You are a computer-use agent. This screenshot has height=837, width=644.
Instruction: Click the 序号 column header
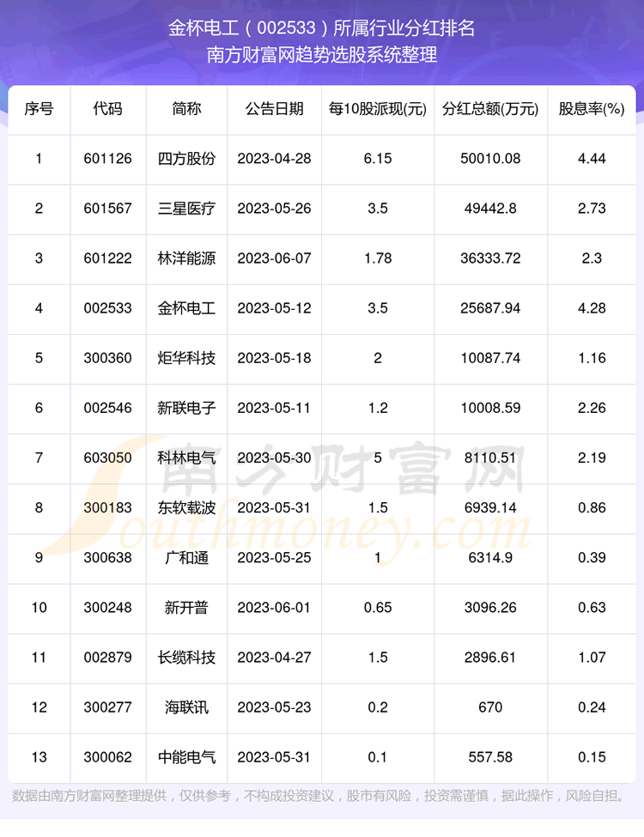pos(39,109)
